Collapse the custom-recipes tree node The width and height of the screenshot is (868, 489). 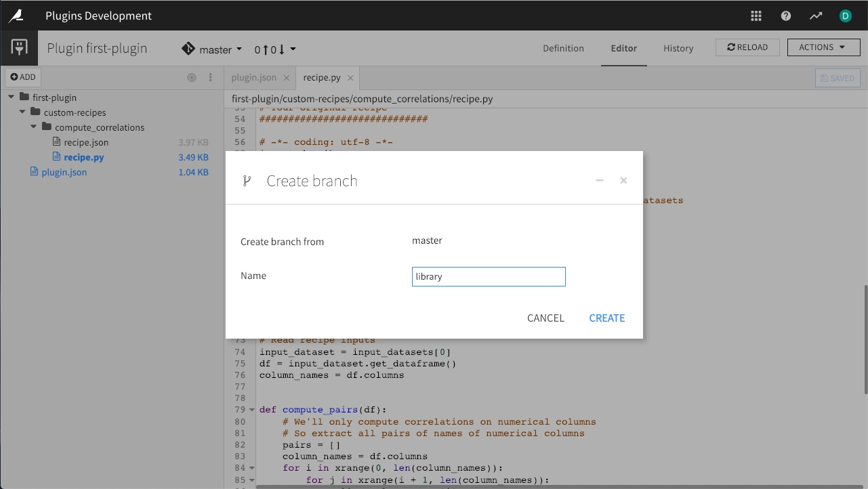[22, 112]
